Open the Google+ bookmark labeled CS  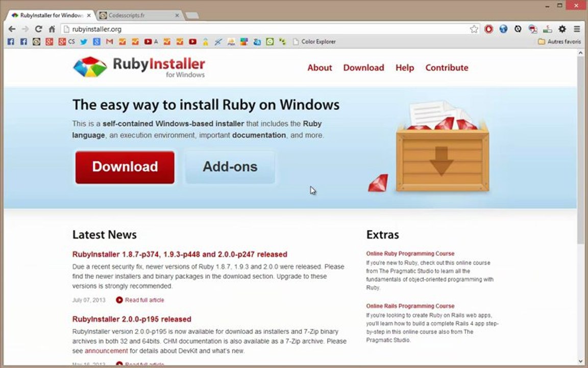coord(66,42)
